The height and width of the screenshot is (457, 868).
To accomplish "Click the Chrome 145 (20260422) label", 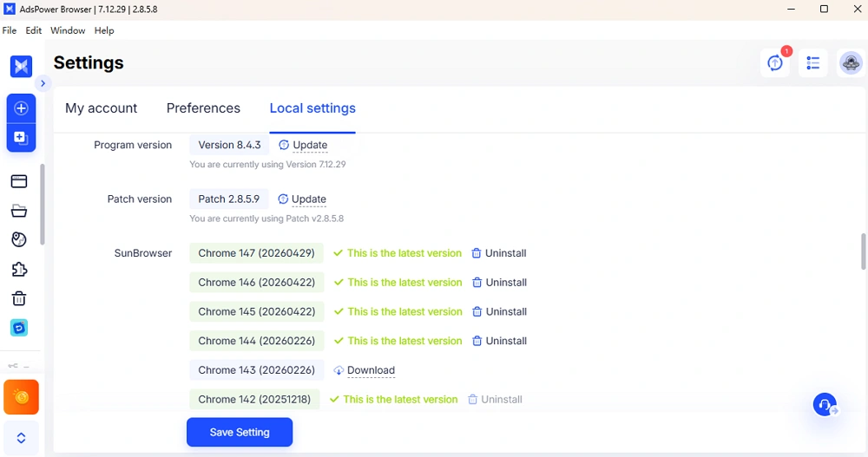I will tap(256, 312).
